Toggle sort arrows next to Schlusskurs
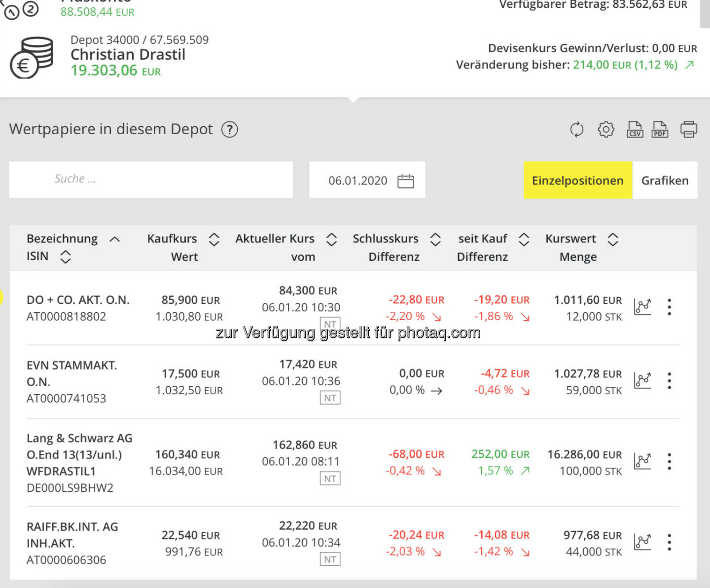Image resolution: width=710 pixels, height=588 pixels. tap(435, 239)
